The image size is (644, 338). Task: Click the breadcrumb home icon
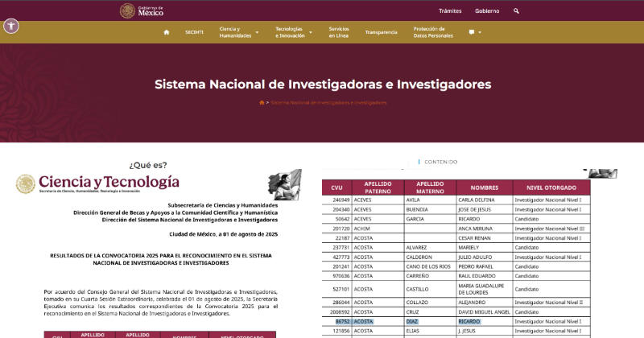pos(262,103)
